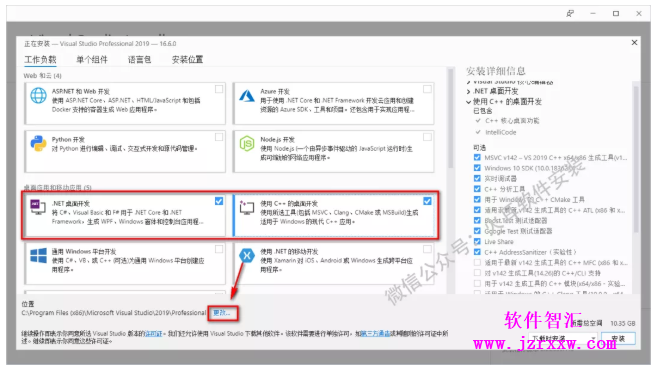Click the Universal Windows Platform logo icon

pos(38,255)
